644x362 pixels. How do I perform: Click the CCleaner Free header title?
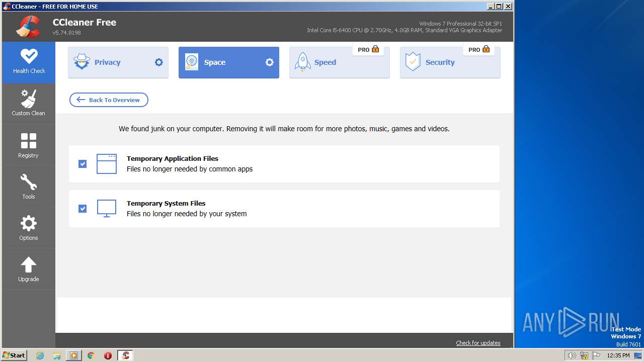point(85,22)
